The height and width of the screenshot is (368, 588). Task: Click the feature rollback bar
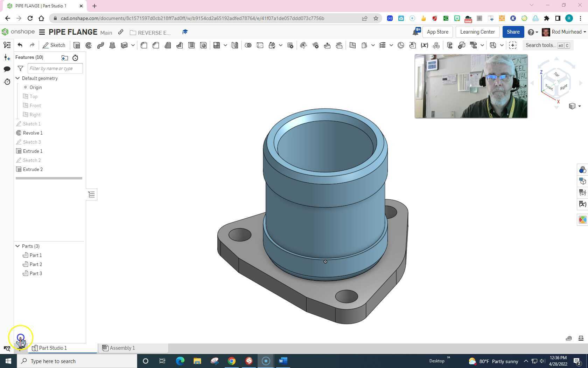click(x=49, y=178)
